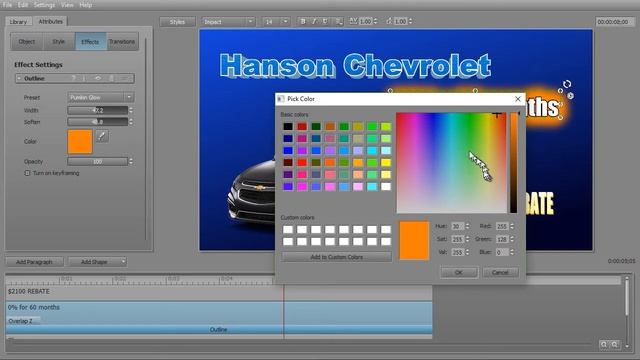Zoom in on the timeline

[x=604, y=344]
